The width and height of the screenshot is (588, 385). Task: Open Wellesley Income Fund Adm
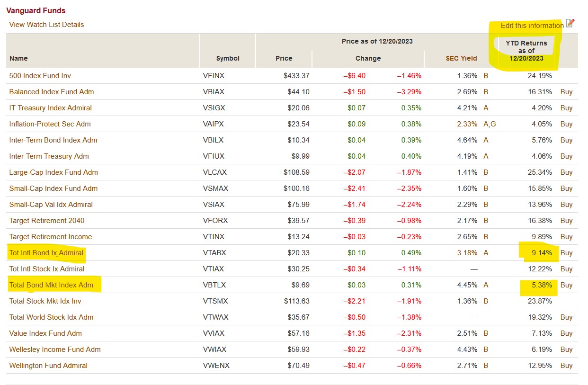55,349
